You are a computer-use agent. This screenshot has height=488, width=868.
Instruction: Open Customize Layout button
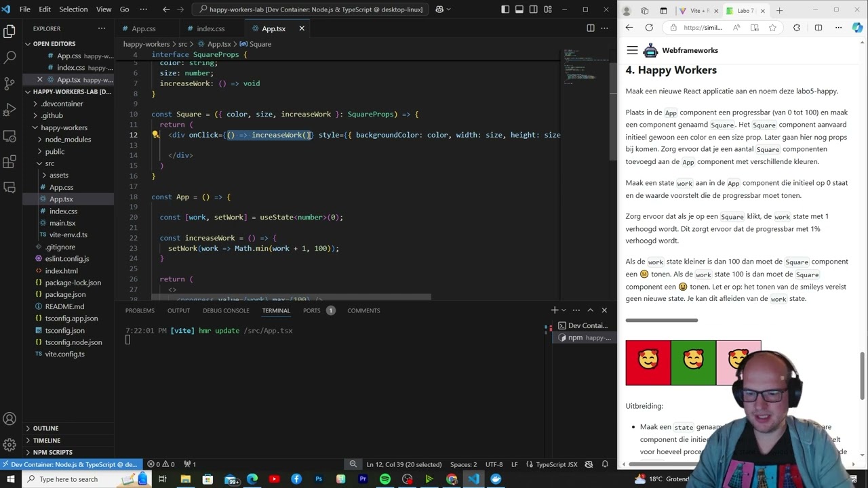[x=549, y=9]
